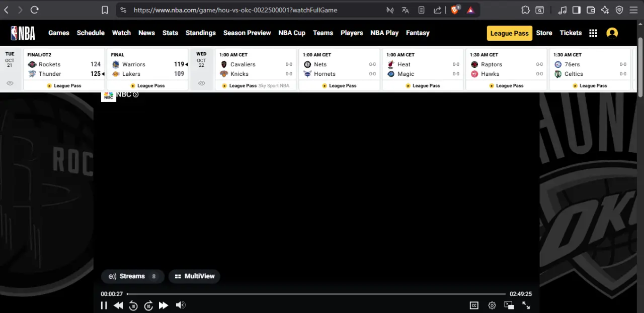
Task: Open the Watch menu
Action: pos(121,33)
